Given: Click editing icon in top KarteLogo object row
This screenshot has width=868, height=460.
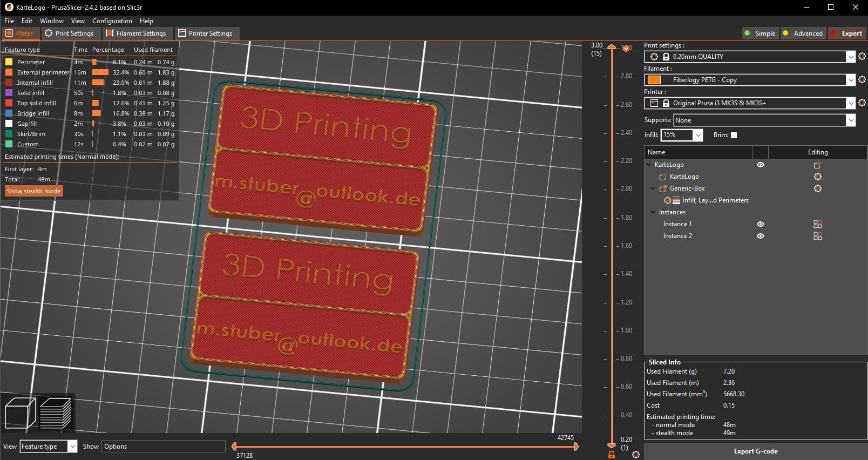Looking at the screenshot, I should click(x=817, y=165).
